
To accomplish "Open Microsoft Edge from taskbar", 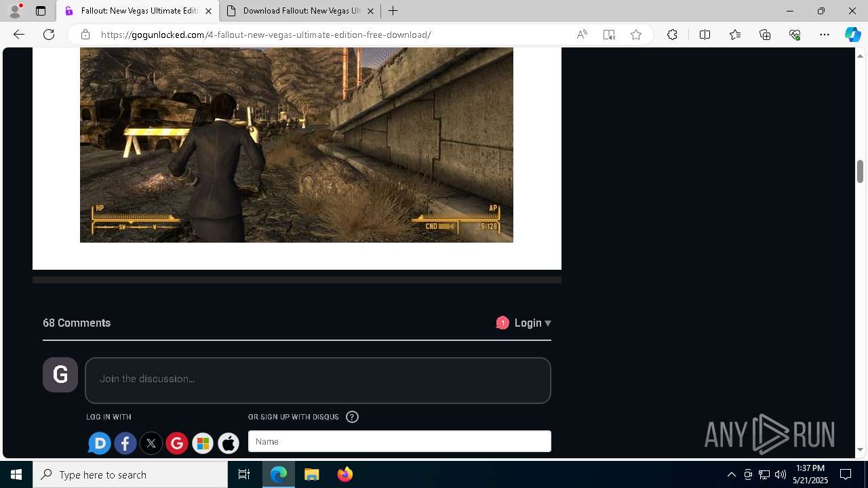I will click(x=279, y=474).
